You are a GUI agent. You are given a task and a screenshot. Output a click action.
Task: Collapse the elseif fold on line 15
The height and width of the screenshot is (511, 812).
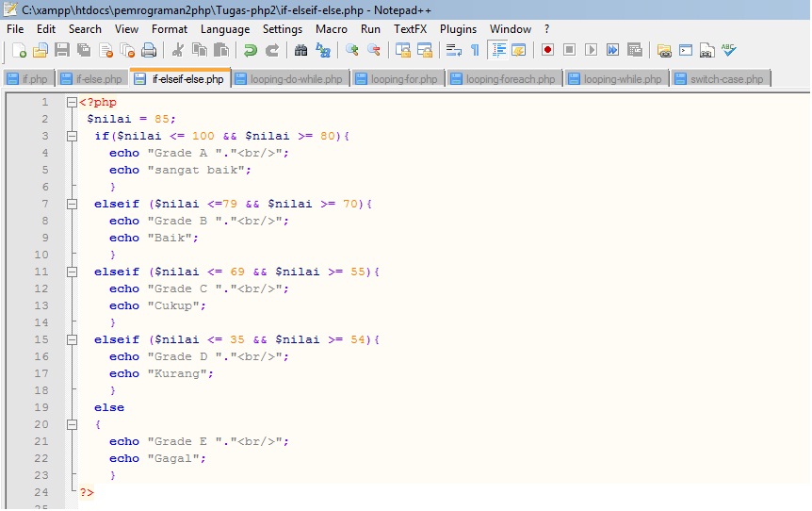[72, 340]
